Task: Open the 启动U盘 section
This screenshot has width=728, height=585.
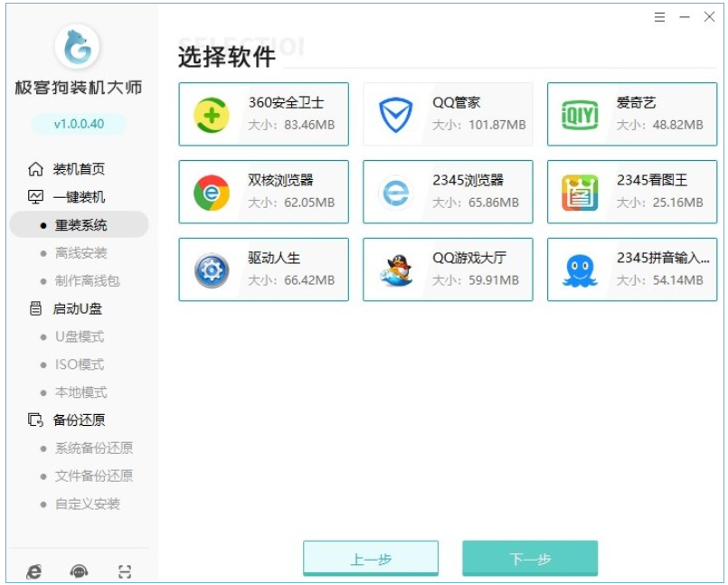Action: [77, 308]
